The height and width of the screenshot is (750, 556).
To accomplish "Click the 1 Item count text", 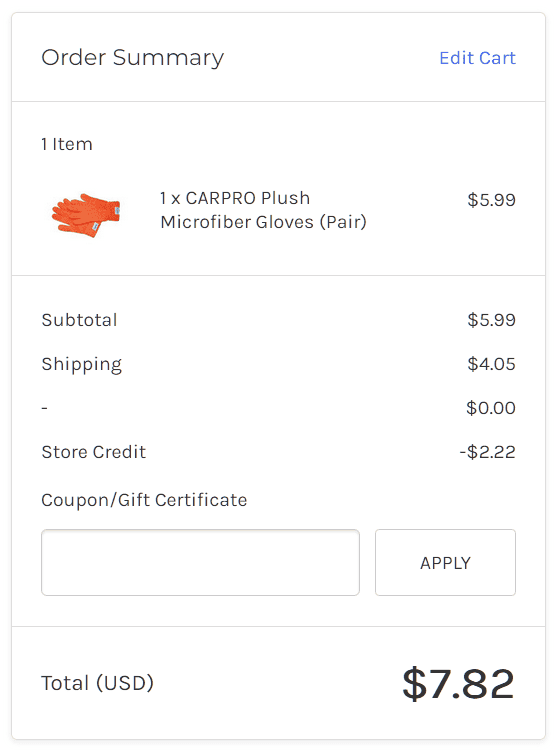I will click(x=67, y=144).
